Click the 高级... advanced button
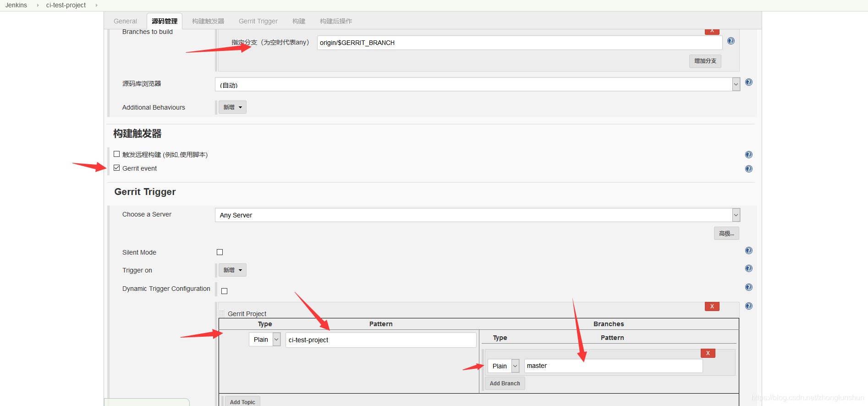Screen dimensions: 868x406 tap(726, 234)
